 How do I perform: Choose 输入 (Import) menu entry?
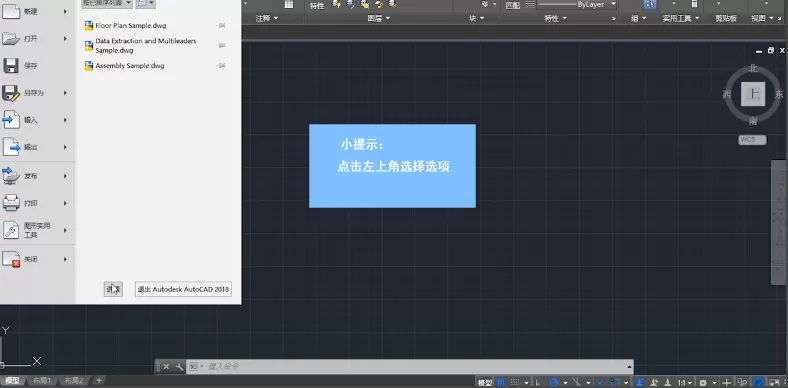(36, 120)
